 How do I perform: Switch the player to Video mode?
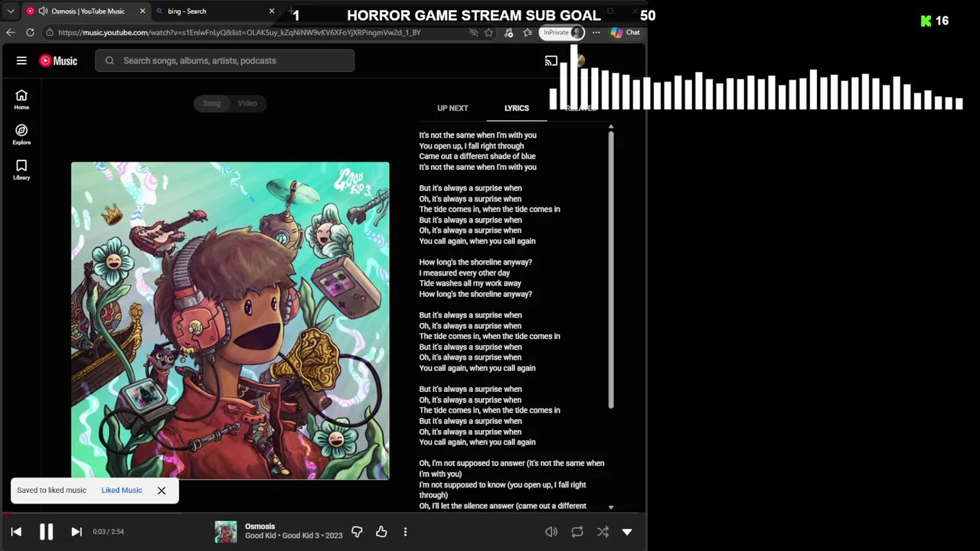[247, 103]
